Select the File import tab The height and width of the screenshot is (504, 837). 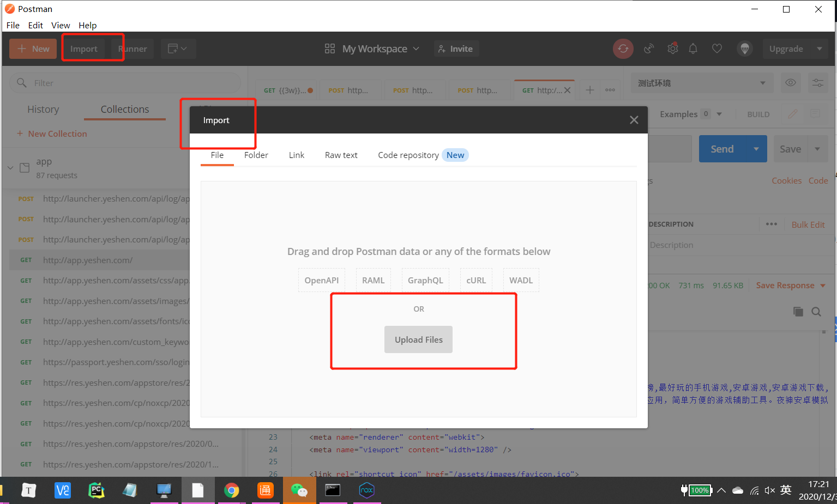217,155
